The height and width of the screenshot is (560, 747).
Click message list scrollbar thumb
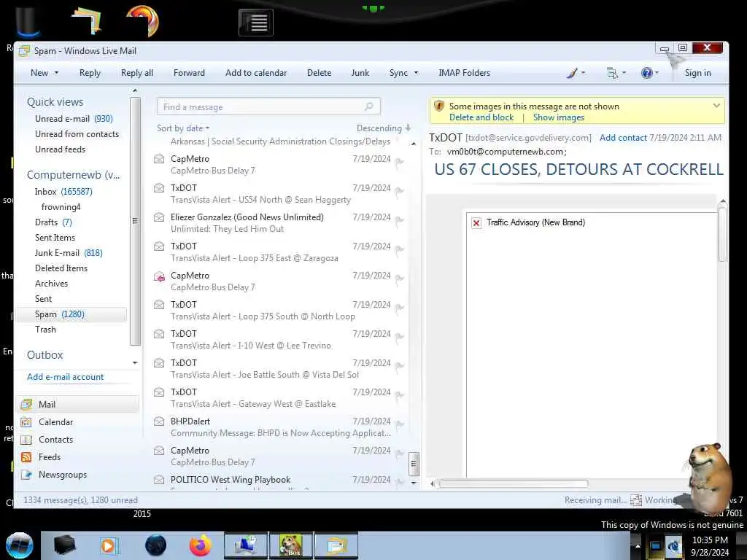click(414, 464)
